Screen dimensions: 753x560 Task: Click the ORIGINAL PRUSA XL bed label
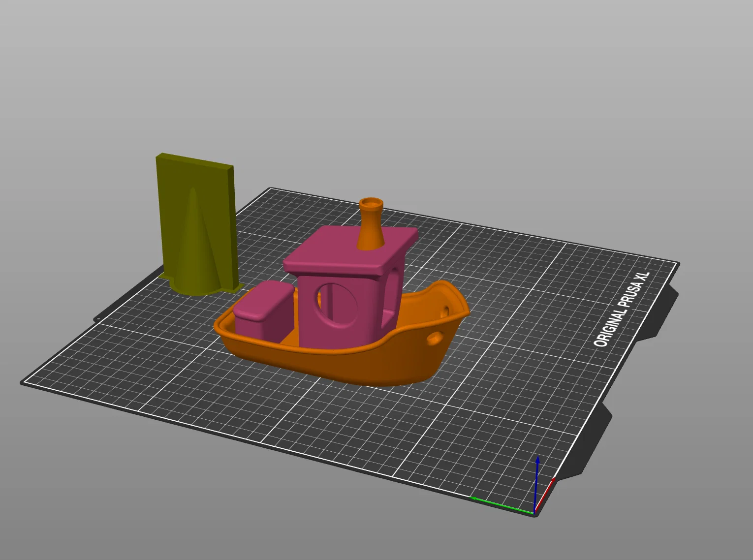point(622,309)
